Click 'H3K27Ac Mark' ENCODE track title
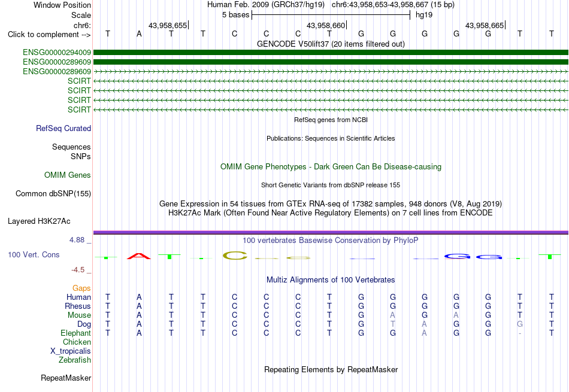 (x=331, y=213)
